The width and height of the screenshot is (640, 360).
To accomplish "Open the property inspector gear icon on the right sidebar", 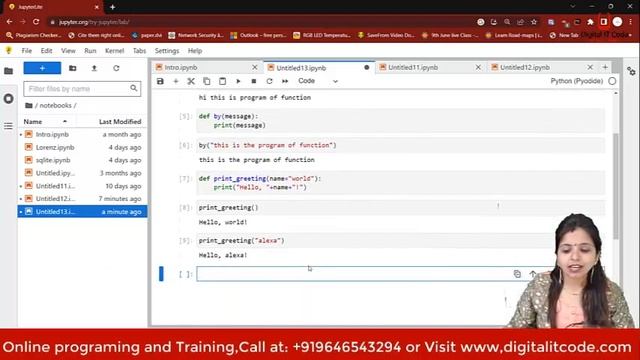I will coord(631,71).
